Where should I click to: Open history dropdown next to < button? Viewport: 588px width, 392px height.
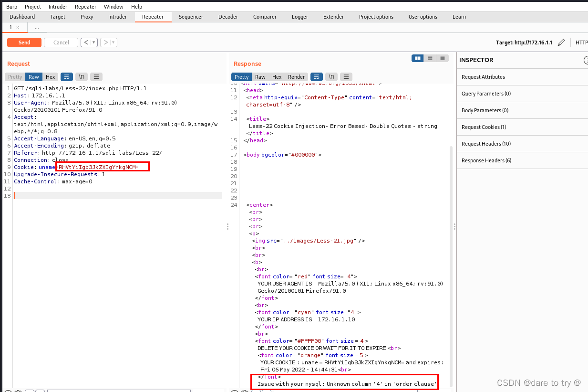[x=94, y=42]
